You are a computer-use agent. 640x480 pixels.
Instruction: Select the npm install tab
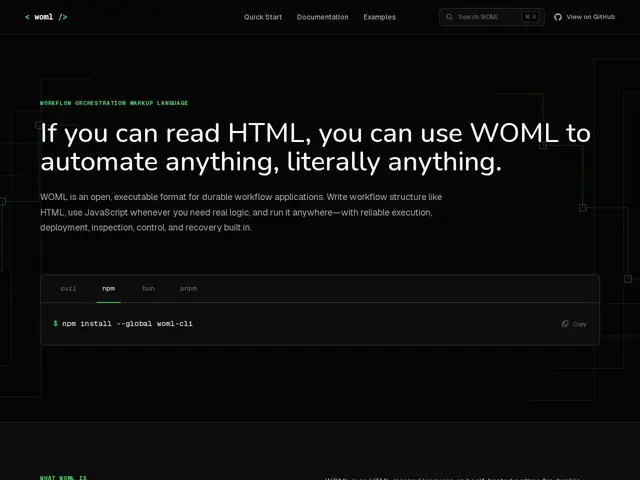pyautogui.click(x=109, y=289)
